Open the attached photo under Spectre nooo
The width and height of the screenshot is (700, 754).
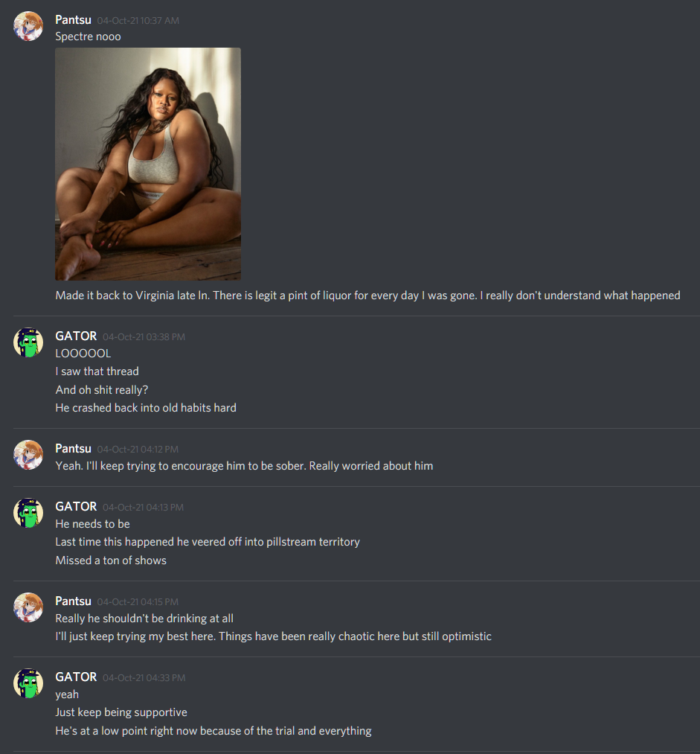pos(148,164)
